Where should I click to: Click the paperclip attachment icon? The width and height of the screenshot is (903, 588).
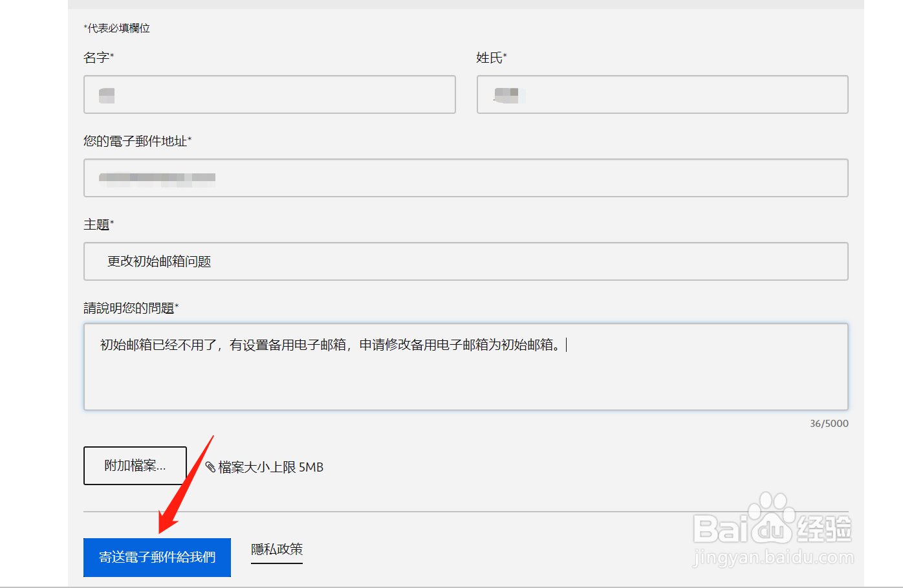tap(210, 466)
